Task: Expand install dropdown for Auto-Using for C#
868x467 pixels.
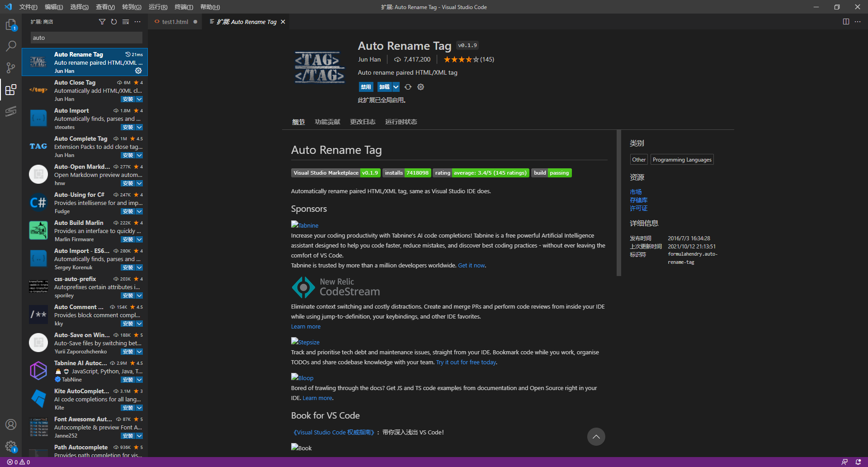Action: [x=139, y=211]
